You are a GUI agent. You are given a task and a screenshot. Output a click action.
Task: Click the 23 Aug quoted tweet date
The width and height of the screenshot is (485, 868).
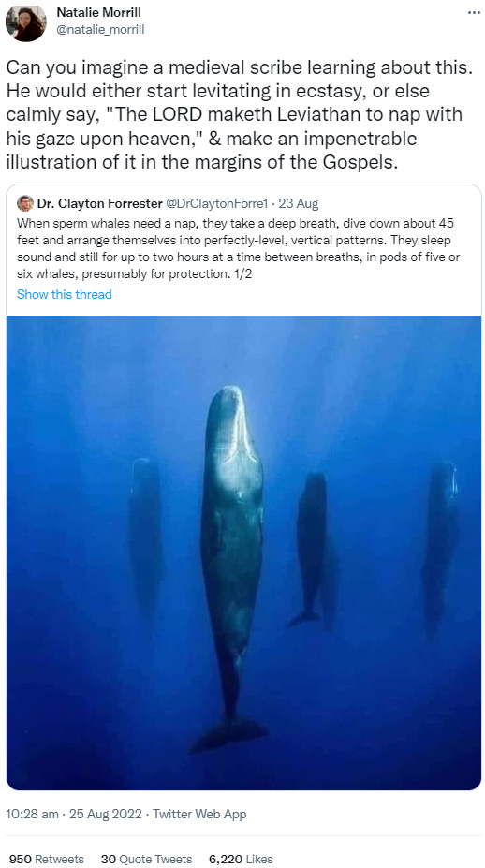pos(299,204)
